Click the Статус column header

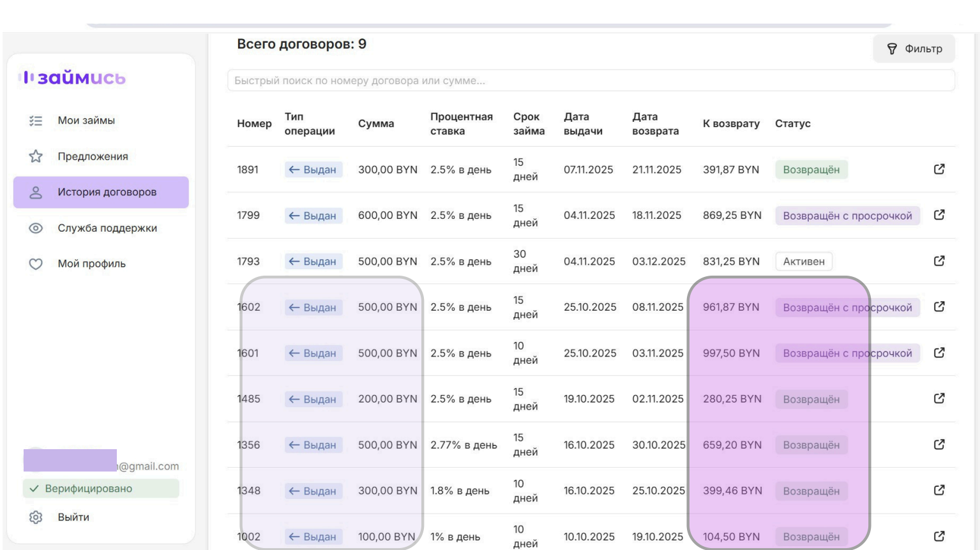[792, 124]
